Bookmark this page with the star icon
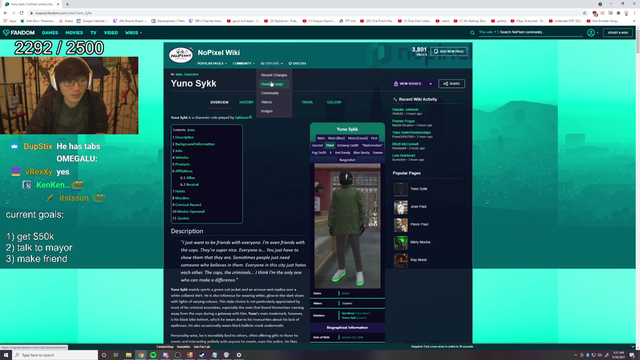This screenshot has height=360, width=640. [x=584, y=13]
